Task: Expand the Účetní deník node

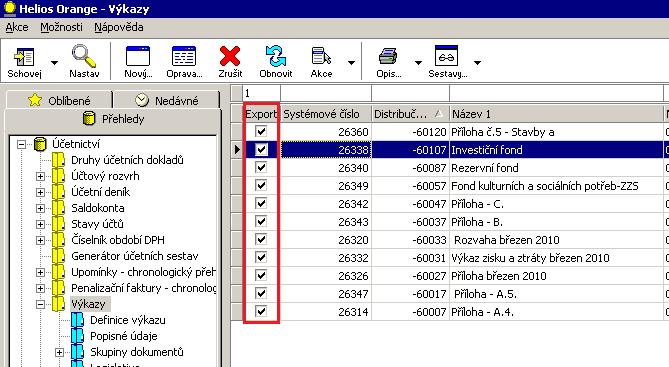Action: (40, 192)
